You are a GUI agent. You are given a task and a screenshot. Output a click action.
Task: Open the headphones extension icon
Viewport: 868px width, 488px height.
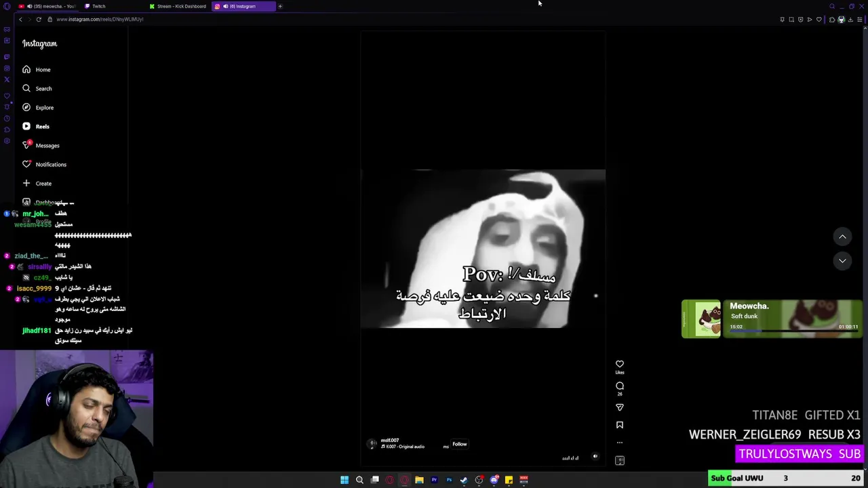tap(841, 19)
